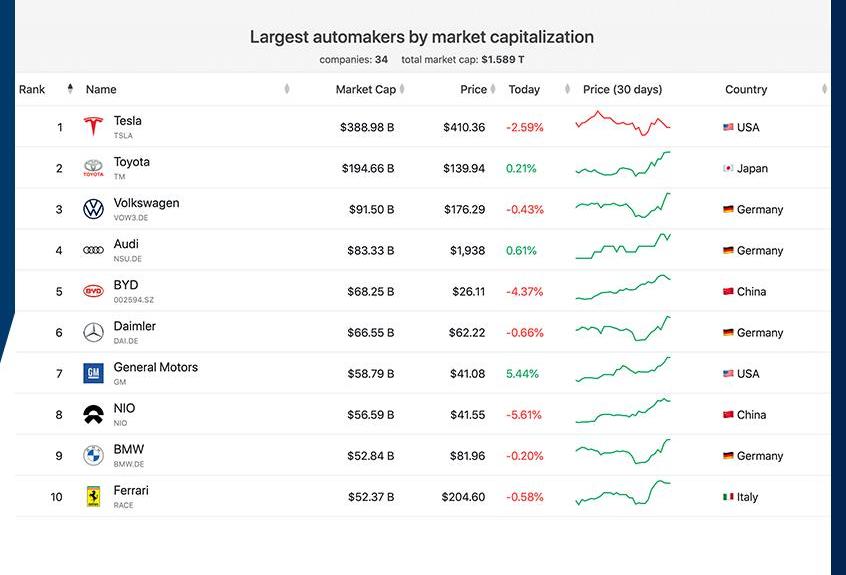
Task: Click the Daimler Mercedes star logo
Action: [x=93, y=332]
